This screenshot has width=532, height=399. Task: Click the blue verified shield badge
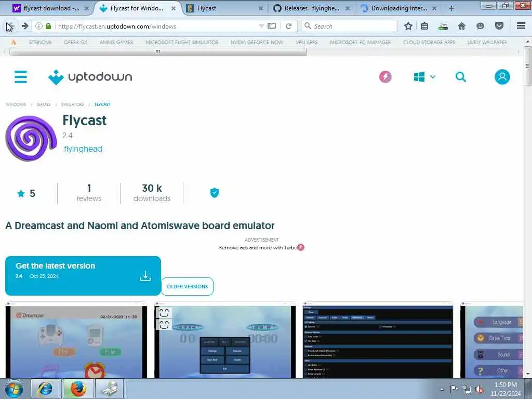click(x=215, y=193)
